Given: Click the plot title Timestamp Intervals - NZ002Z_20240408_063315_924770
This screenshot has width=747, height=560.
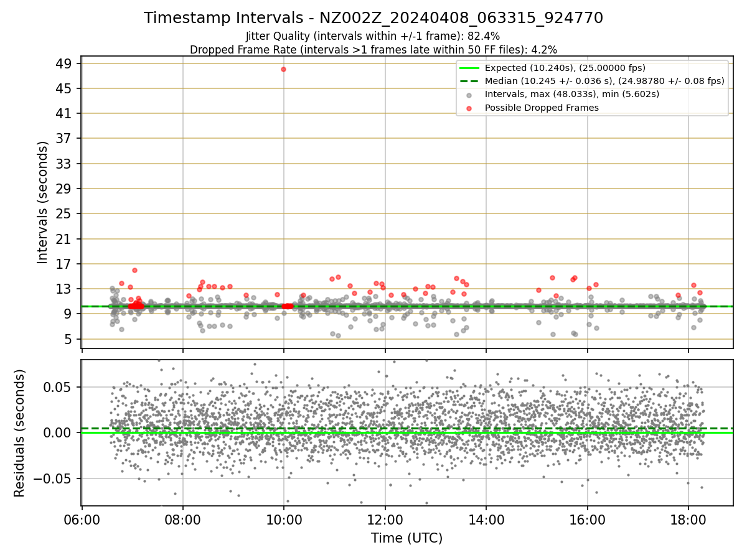Looking at the screenshot, I should [374, 18].
